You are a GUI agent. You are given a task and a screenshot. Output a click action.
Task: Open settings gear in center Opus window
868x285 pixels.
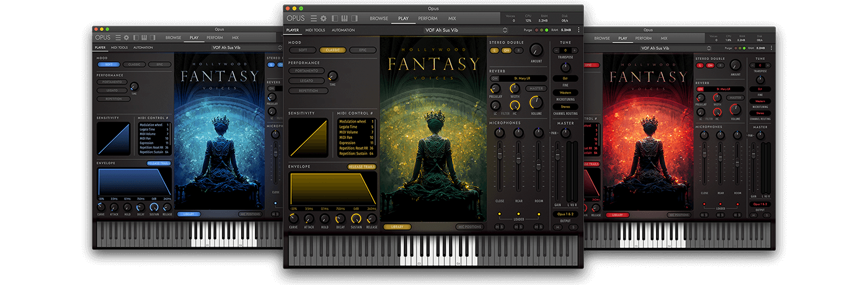[323, 19]
